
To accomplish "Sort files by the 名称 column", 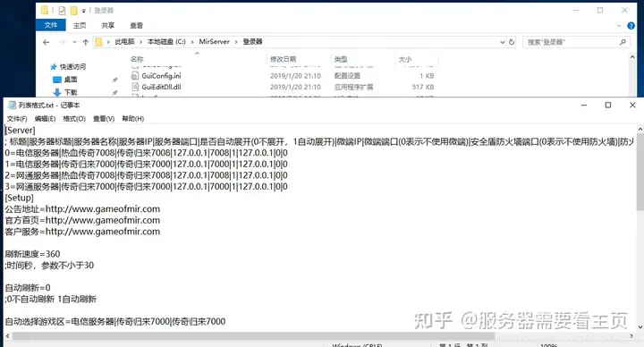I will (137, 59).
